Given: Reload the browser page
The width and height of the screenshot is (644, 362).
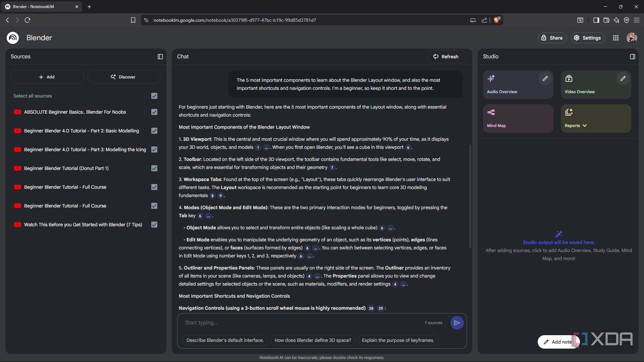Looking at the screenshot, I should (x=28, y=20).
